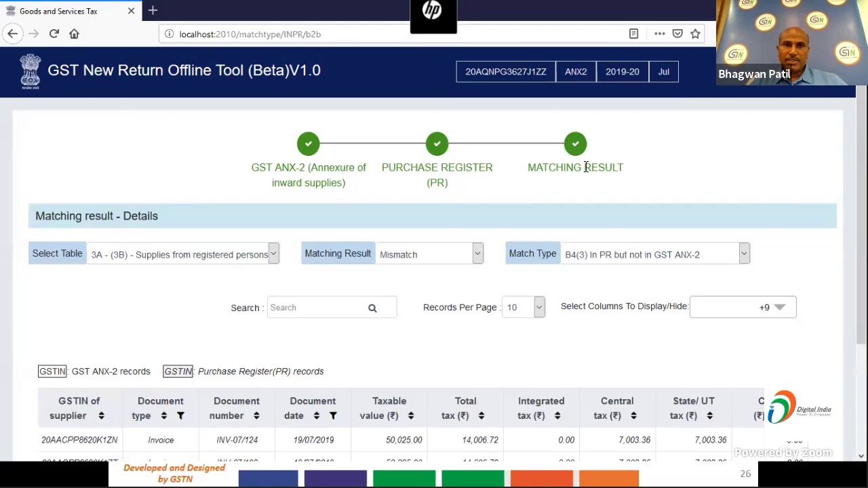Sort by Total tax column
This screenshot has height=488, width=868.
(481, 416)
